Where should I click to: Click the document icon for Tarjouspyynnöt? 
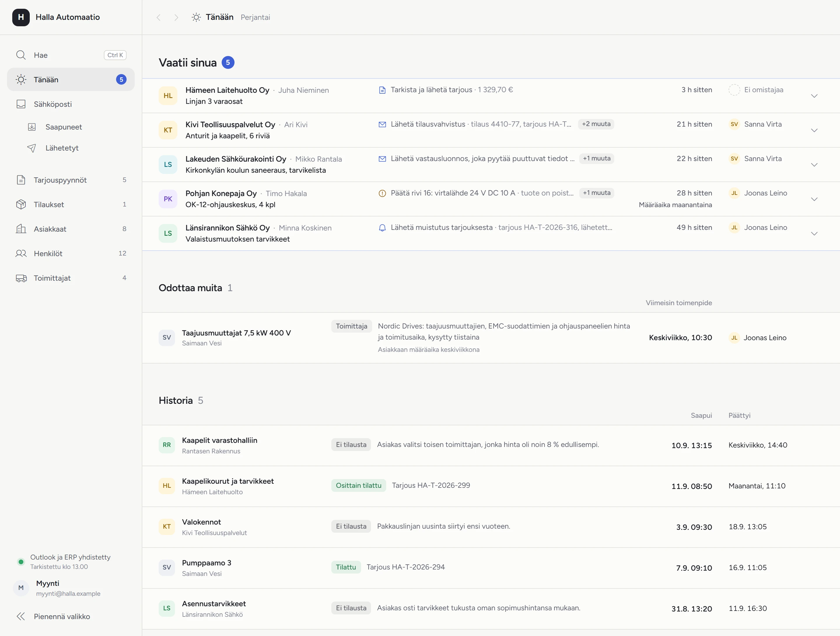[21, 180]
